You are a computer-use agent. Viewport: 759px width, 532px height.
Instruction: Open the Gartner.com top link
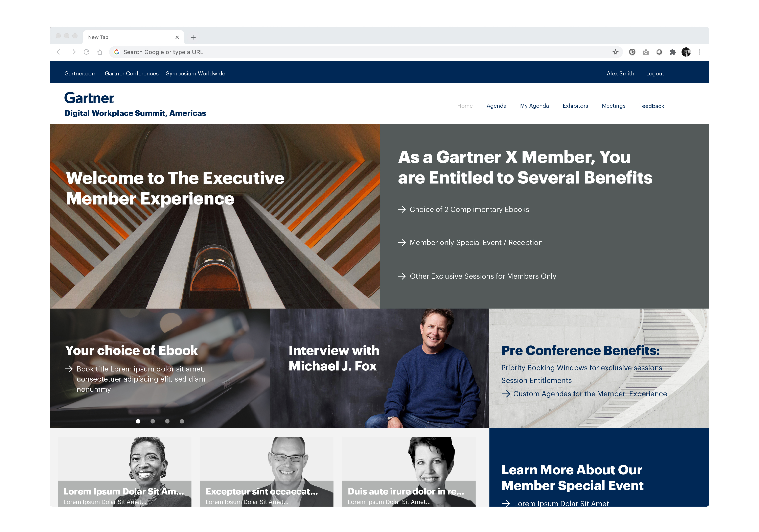click(x=80, y=73)
